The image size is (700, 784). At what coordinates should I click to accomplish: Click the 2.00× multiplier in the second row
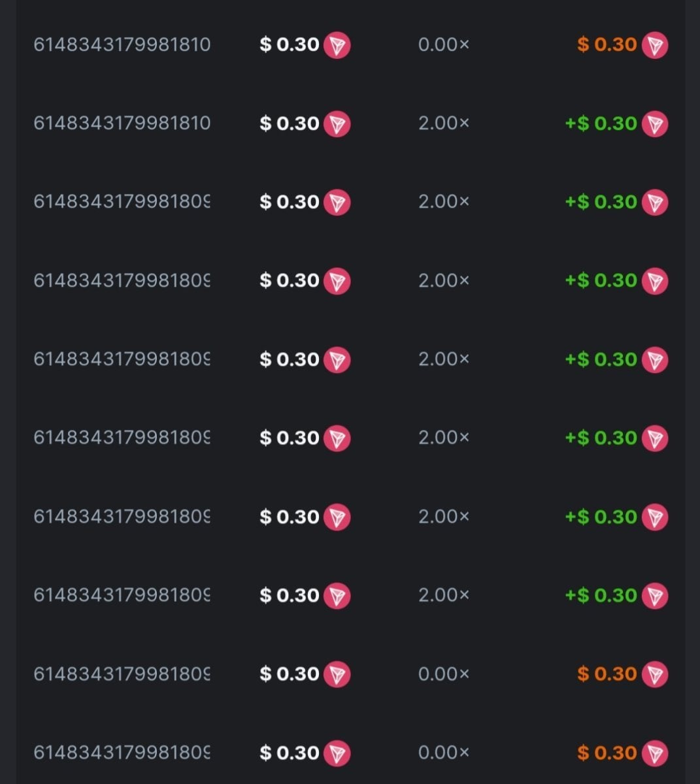(x=444, y=123)
